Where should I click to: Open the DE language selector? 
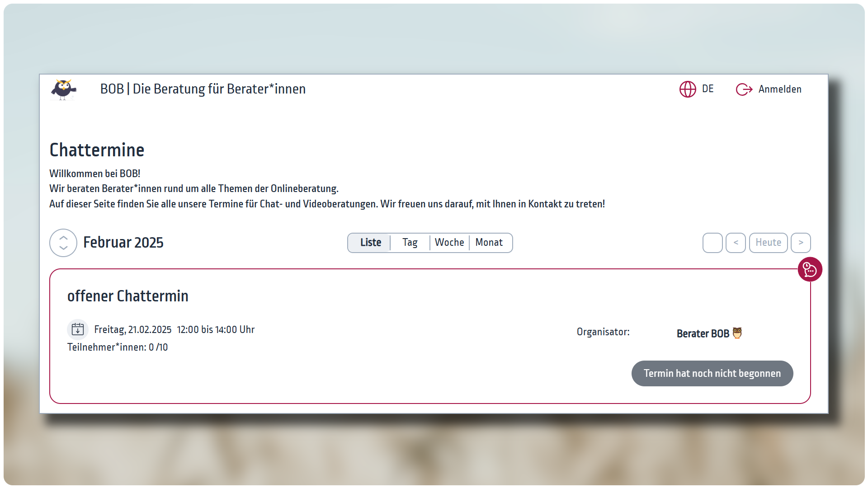(x=708, y=89)
